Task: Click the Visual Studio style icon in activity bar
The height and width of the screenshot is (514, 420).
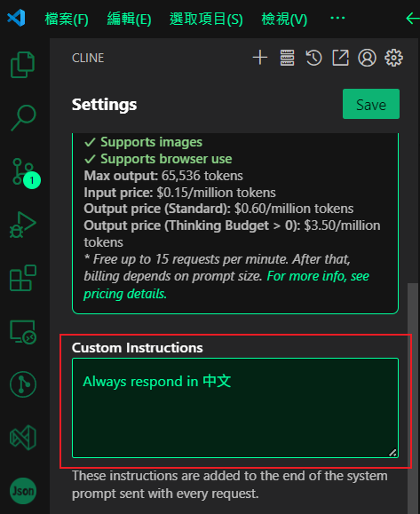Action: point(23,438)
